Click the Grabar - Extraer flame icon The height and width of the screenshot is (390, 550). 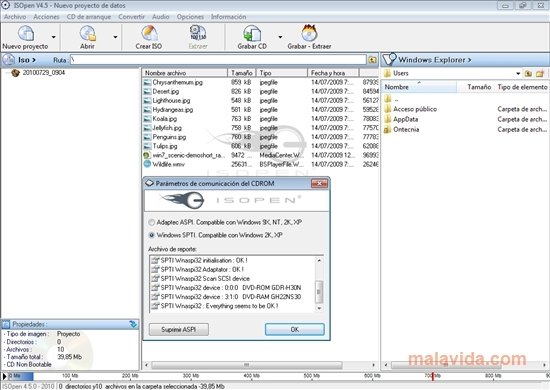pyautogui.click(x=309, y=33)
